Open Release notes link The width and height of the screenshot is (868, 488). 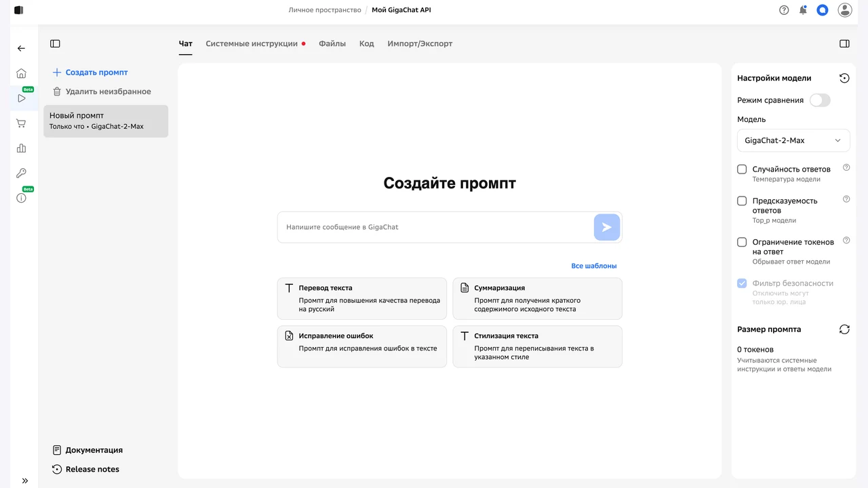pyautogui.click(x=85, y=469)
